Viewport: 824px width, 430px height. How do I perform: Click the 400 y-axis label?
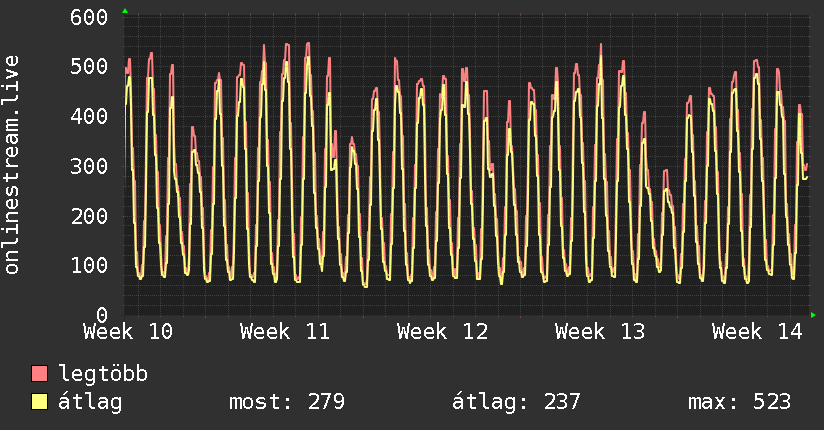[89, 116]
